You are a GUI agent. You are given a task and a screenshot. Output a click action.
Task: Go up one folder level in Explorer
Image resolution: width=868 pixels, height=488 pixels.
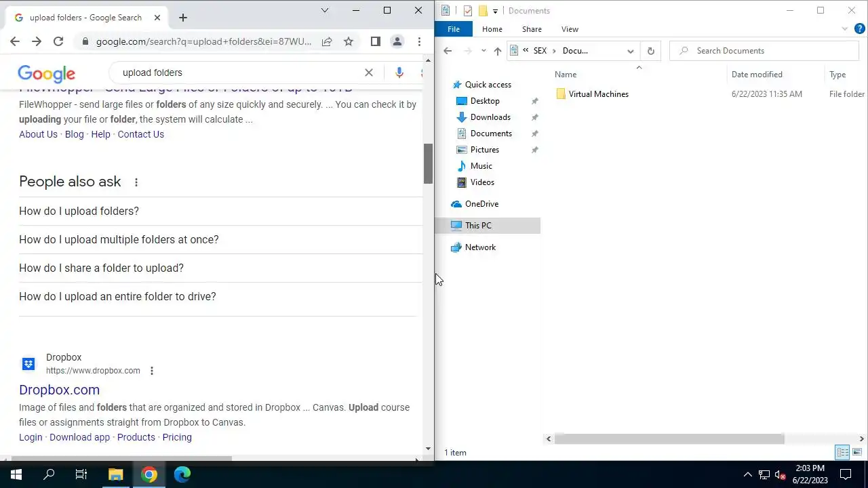tap(498, 51)
